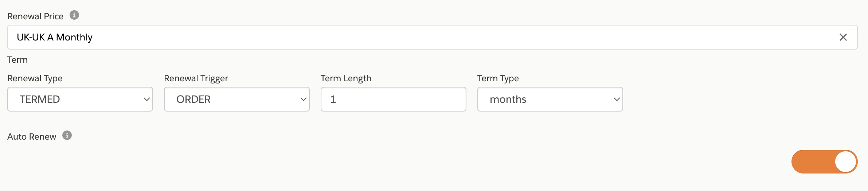Open the Renewal Type dropdown showing TERMED
868x191 pixels.
[80, 99]
